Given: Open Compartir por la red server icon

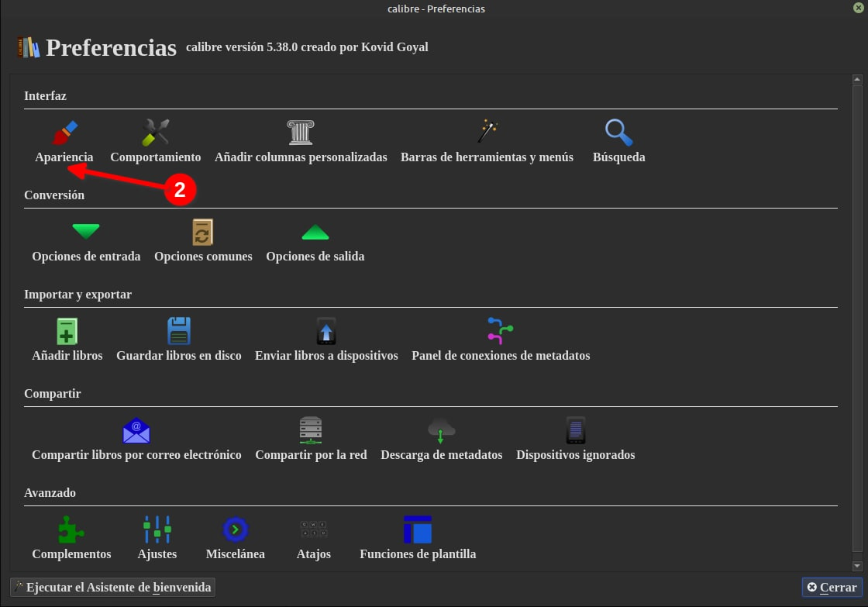Looking at the screenshot, I should (311, 430).
